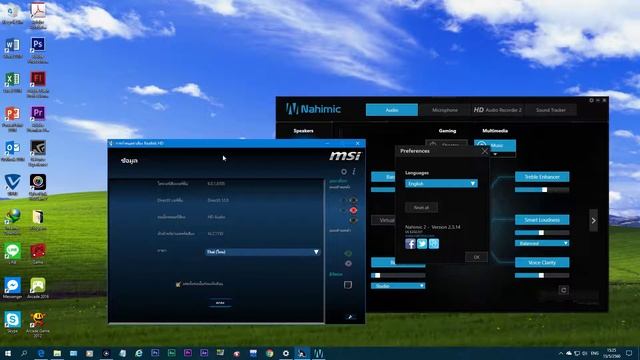
Task: Open the Facebook link in Preferences
Action: [x=410, y=244]
